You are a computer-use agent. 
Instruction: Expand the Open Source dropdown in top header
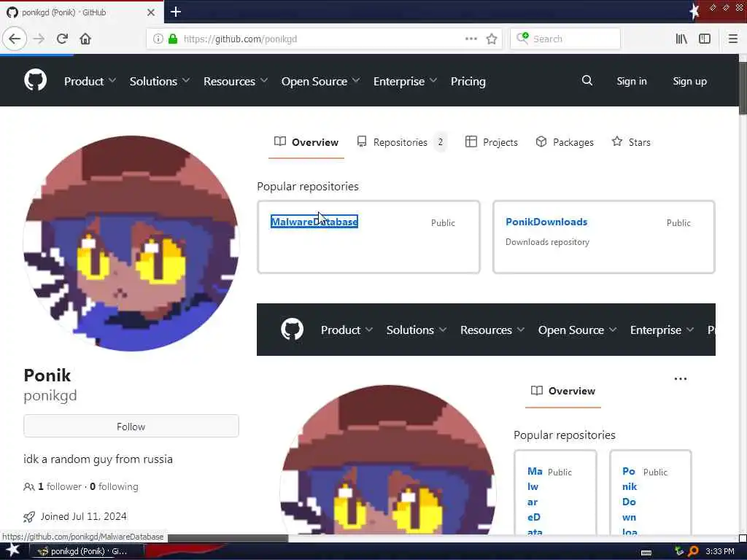(x=321, y=81)
